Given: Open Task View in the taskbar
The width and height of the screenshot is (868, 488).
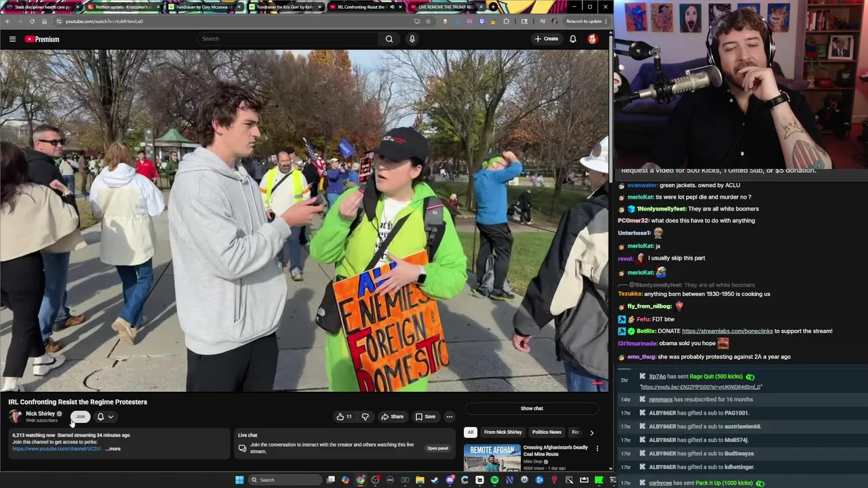Looking at the screenshot, I should pos(330,480).
